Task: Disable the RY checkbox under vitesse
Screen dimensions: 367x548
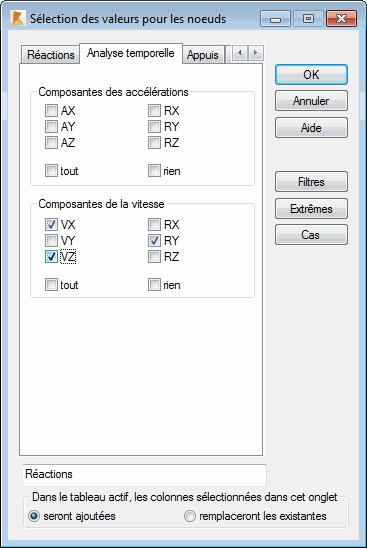Action: click(x=154, y=241)
